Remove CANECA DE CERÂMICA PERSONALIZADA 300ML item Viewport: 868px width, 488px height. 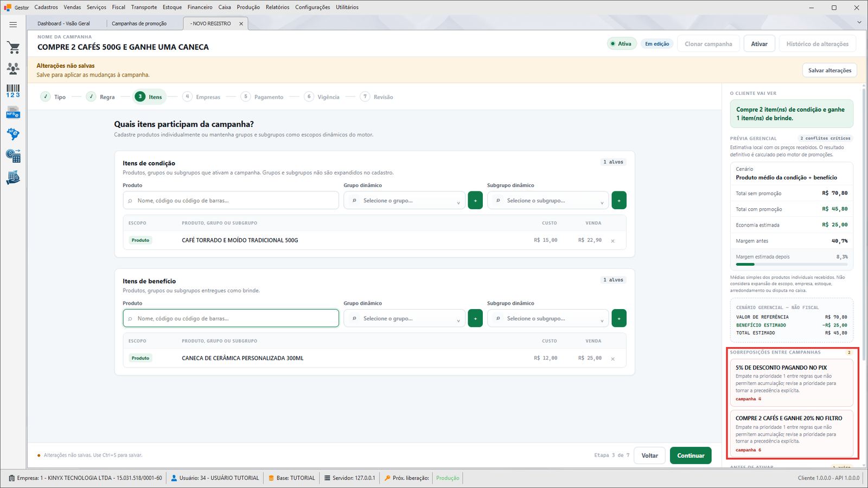613,359
